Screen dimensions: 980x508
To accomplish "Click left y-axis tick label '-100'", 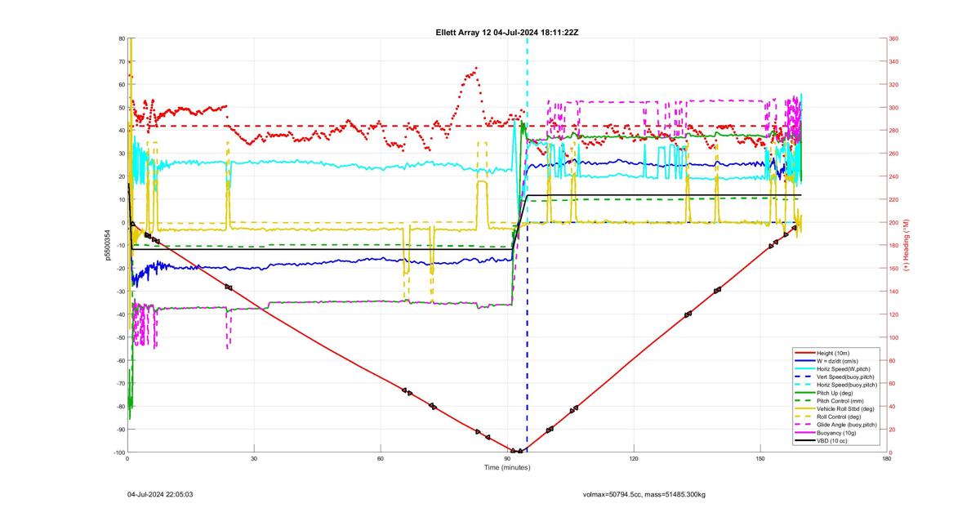I will [118, 452].
